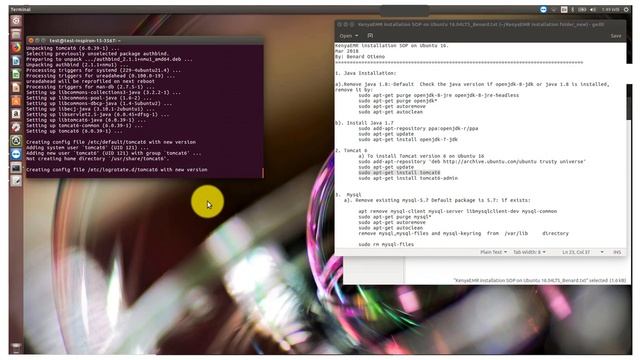Viewport: 640px width, 360px height.
Task: Open the network indicator in top panel
Action: tap(554, 9)
